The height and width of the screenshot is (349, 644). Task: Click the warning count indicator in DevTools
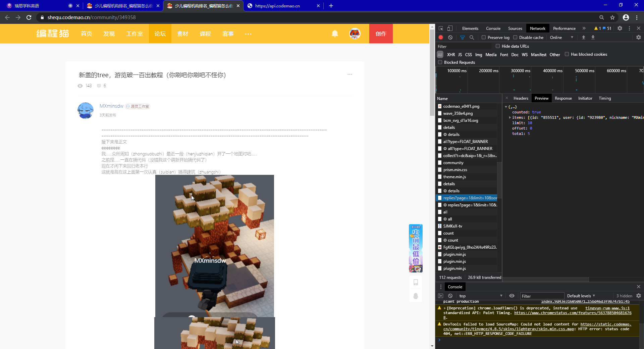click(x=597, y=29)
